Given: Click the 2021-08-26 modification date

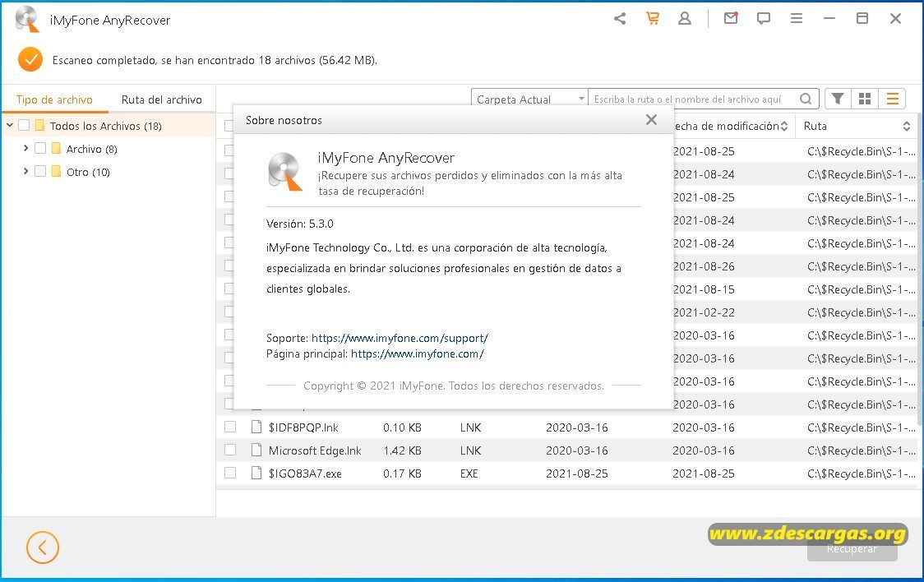Looking at the screenshot, I should pos(704,266).
